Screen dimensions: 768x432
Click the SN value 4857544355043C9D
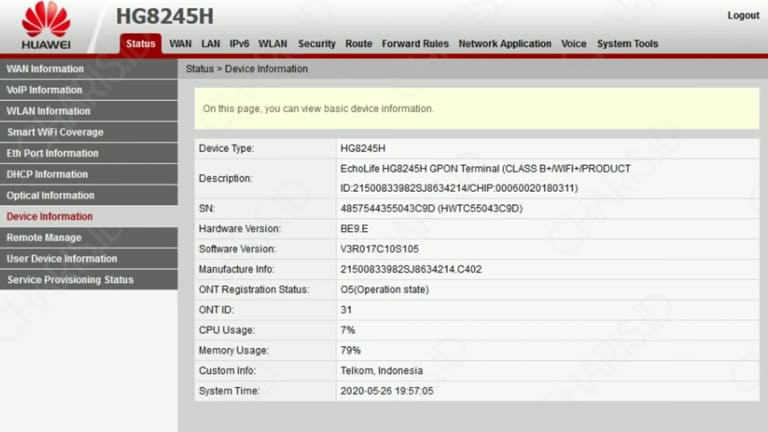432,209
